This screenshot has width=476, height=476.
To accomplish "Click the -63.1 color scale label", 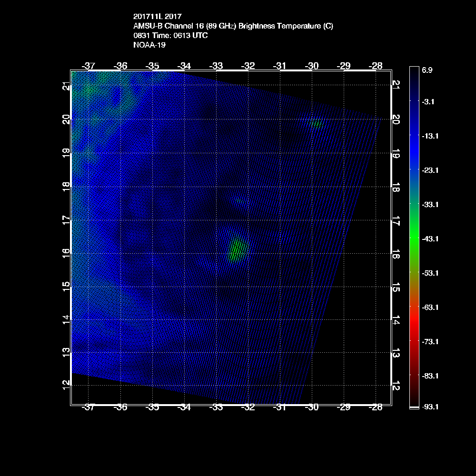I will [x=430, y=307].
